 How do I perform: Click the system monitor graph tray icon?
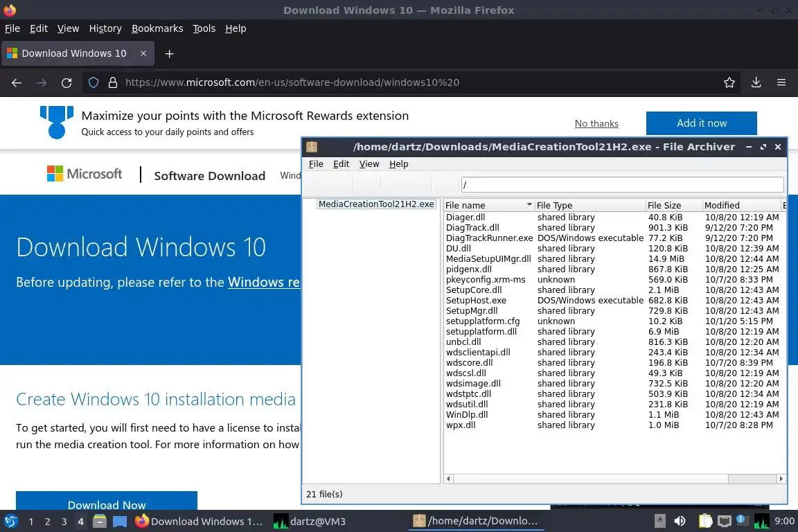tap(762, 521)
